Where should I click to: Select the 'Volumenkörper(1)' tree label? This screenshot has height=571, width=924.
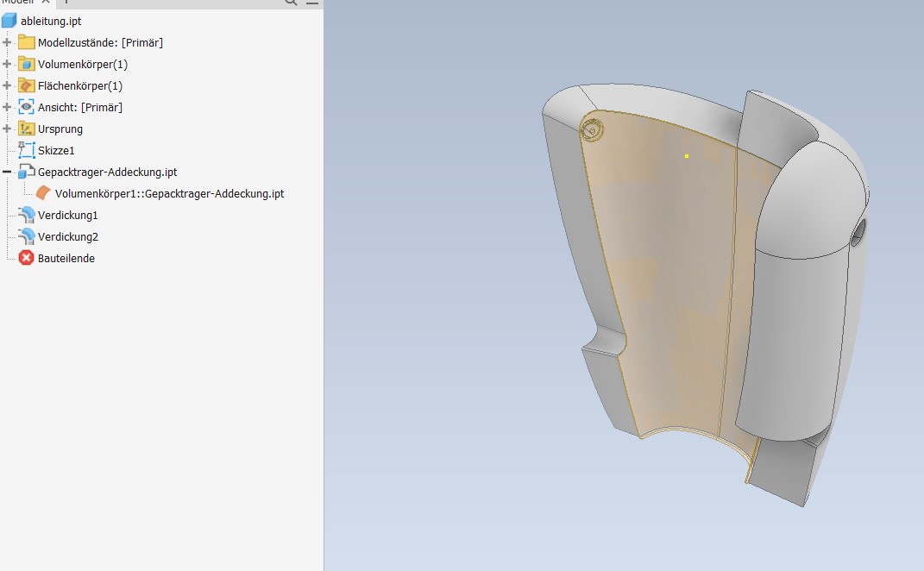coord(83,64)
